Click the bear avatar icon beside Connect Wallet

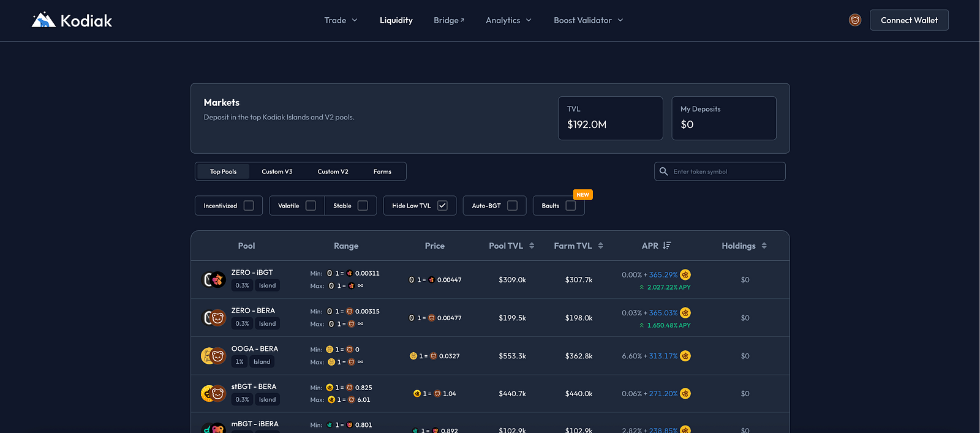coord(855,20)
